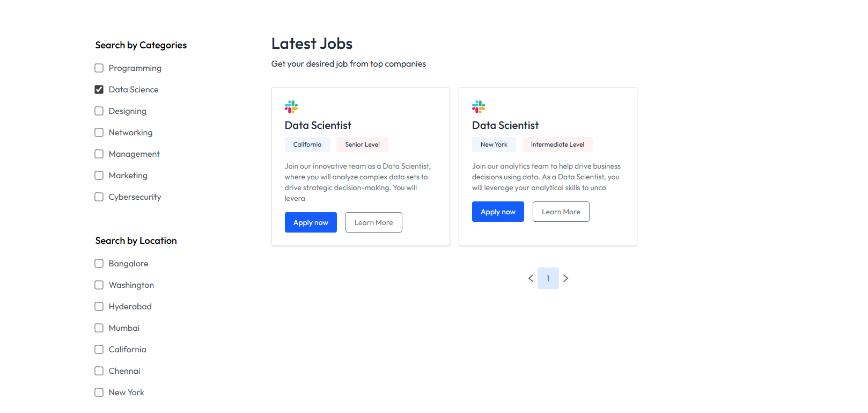The width and height of the screenshot is (868, 413).
Task: Select page 1 in pagination
Action: pos(548,278)
